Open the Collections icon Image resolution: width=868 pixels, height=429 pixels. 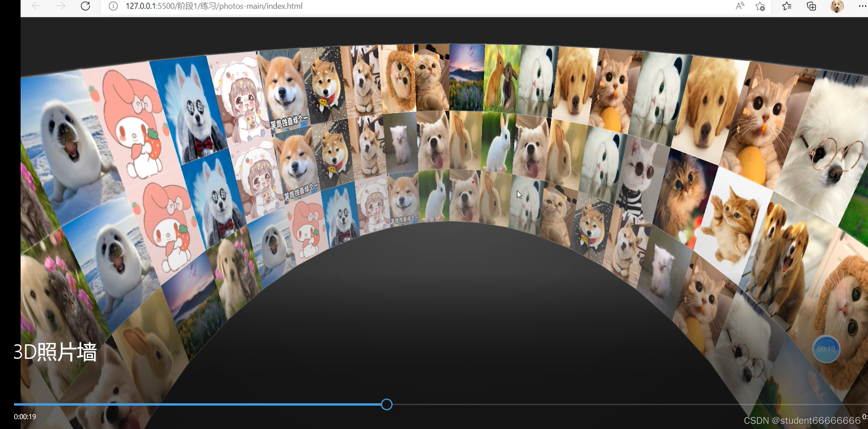coord(811,6)
